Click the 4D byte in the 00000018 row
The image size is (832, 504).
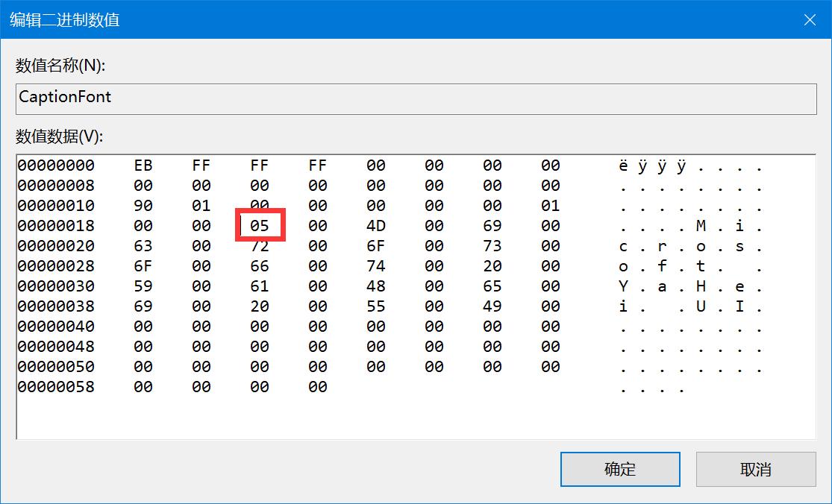click(375, 225)
